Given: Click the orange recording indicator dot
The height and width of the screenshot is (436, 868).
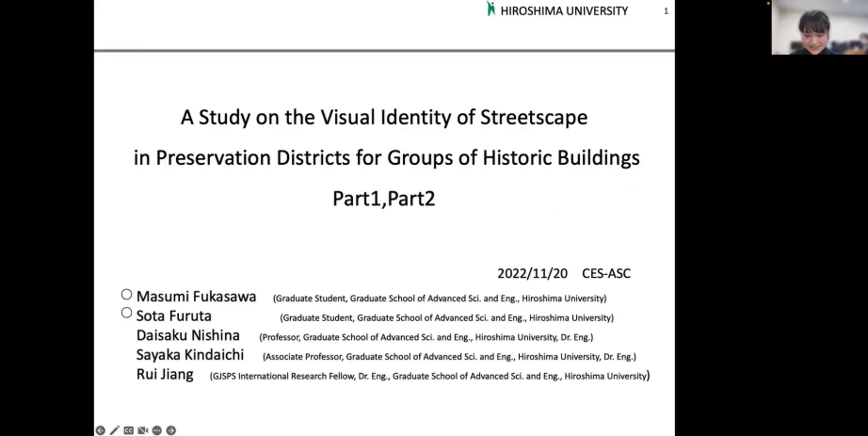Looking at the screenshot, I should tap(769, 4).
